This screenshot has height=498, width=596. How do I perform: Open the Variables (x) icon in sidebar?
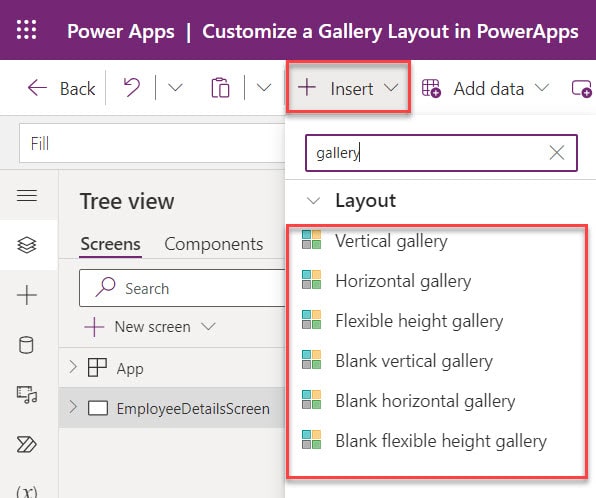(x=27, y=492)
